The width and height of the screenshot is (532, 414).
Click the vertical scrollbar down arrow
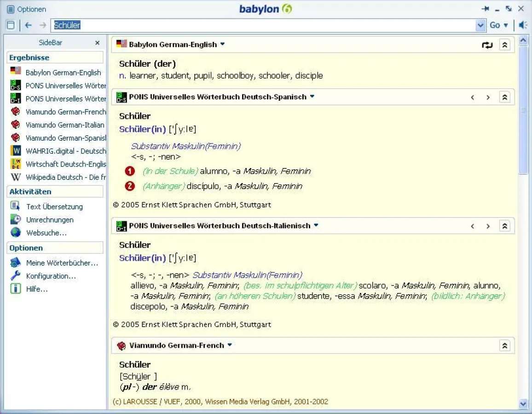pos(523,403)
